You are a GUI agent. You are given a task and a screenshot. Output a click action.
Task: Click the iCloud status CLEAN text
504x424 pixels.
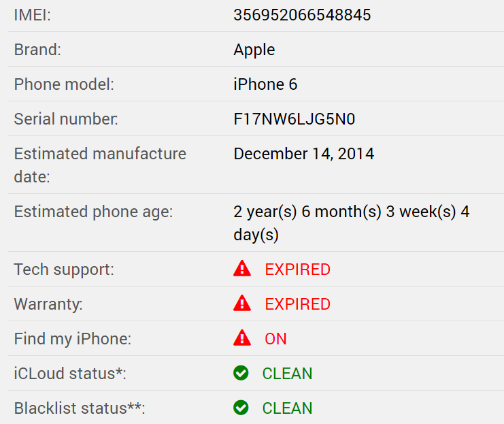287,374
